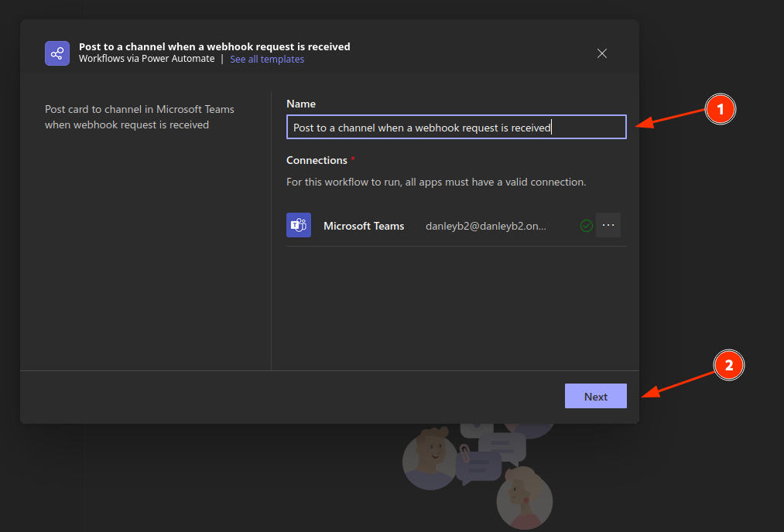The height and width of the screenshot is (532, 784).
Task: Click the red annotation marker numbered 2
Action: [728, 366]
